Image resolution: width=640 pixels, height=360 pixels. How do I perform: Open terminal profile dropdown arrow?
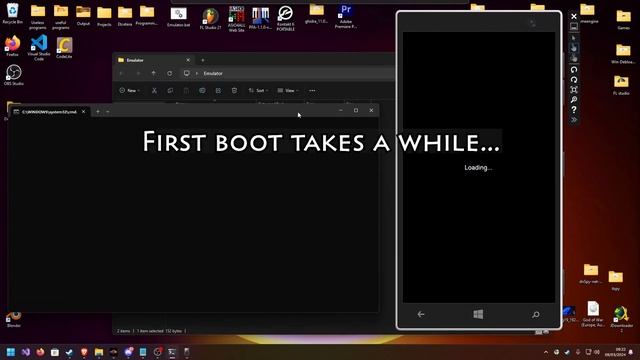(108, 111)
